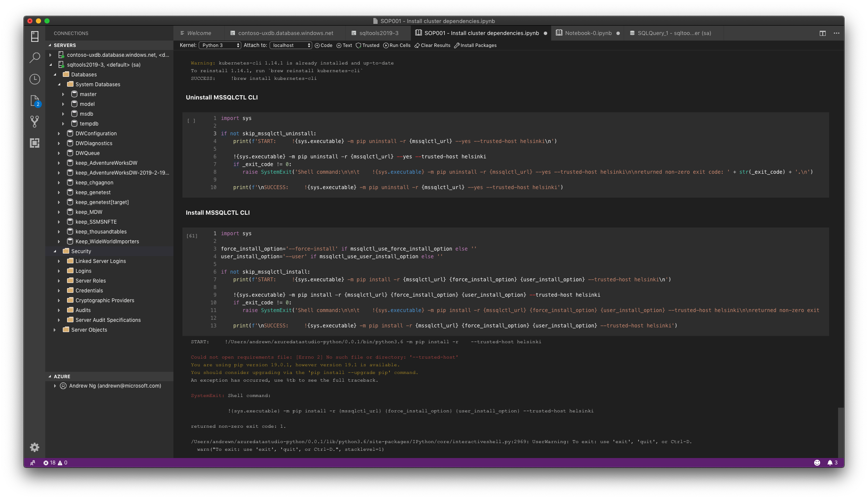Open the editor More Actions ellipsis
The image size is (868, 499).
(836, 33)
